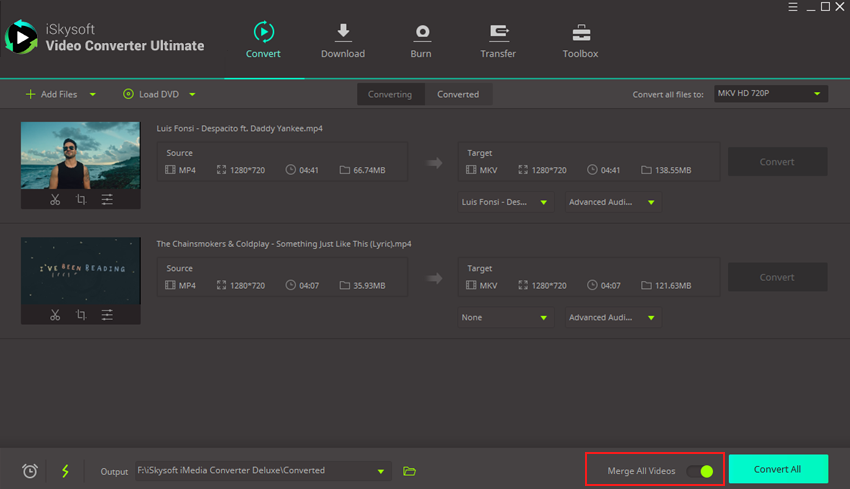Click the scissors trim icon on Despacito video
The height and width of the screenshot is (489, 850).
55,200
